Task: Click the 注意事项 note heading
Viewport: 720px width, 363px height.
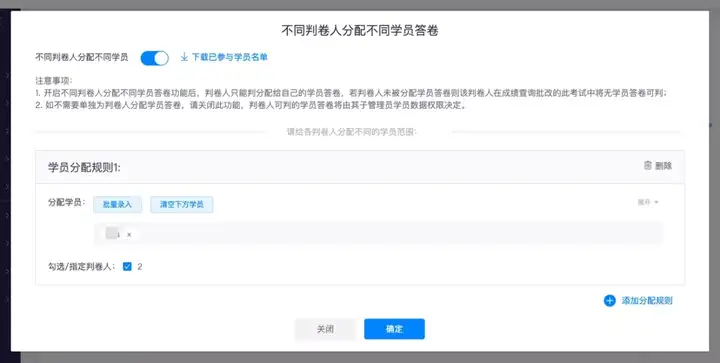Action: click(54, 81)
